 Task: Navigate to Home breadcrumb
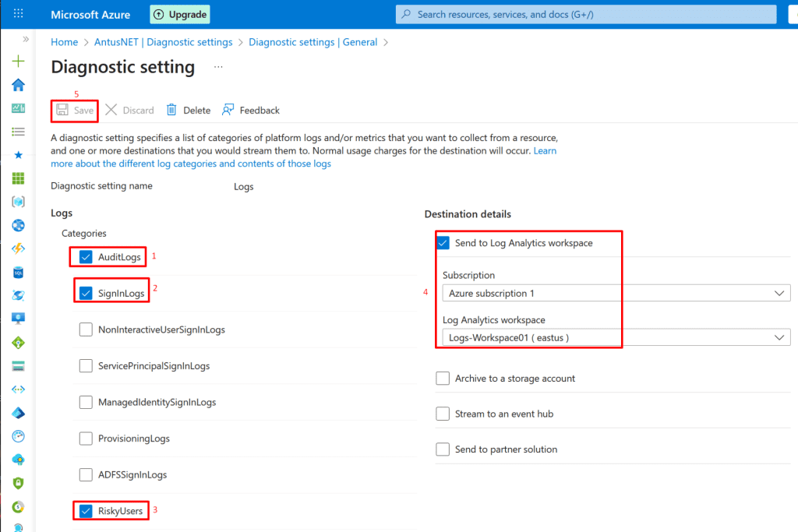click(x=64, y=42)
